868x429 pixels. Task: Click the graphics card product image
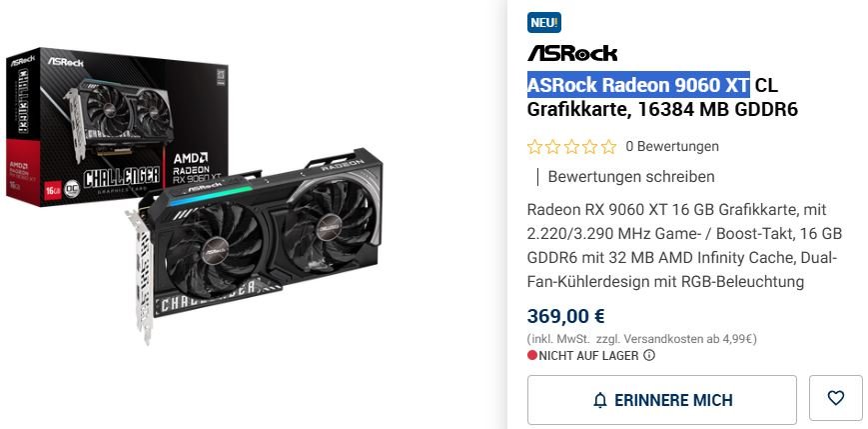[254, 244]
